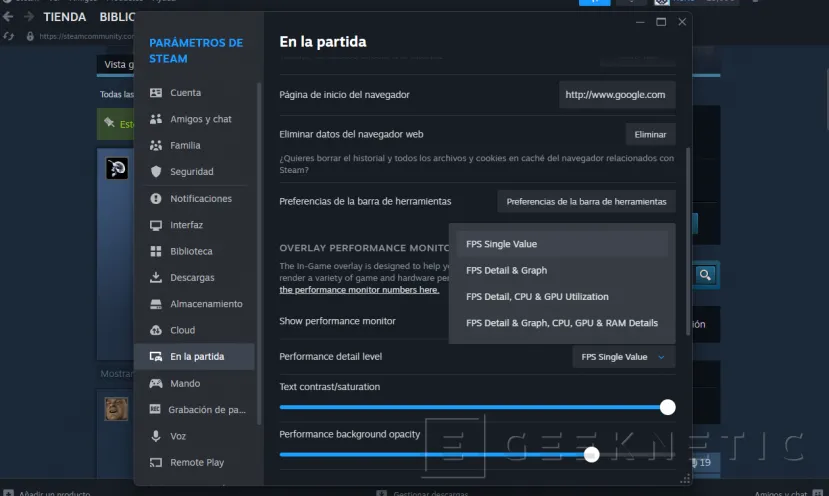Open the Cuenta settings section
The height and width of the screenshot is (496, 829).
(195, 93)
